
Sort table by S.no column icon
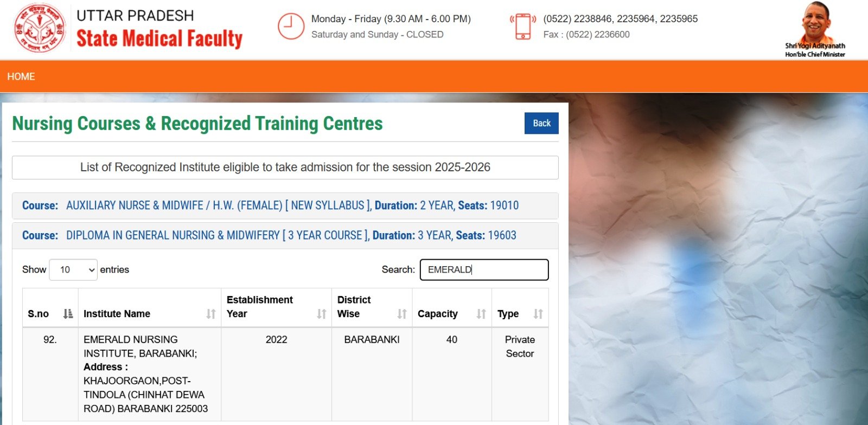pos(68,314)
